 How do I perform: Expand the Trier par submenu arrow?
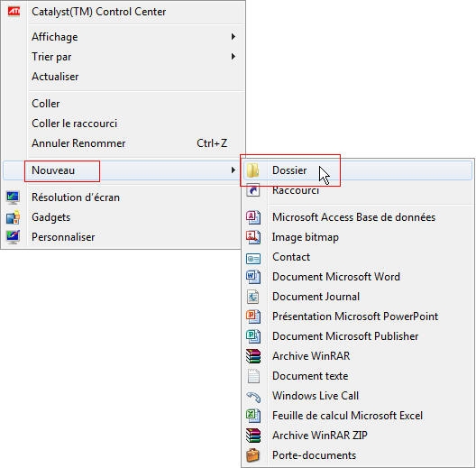point(233,57)
